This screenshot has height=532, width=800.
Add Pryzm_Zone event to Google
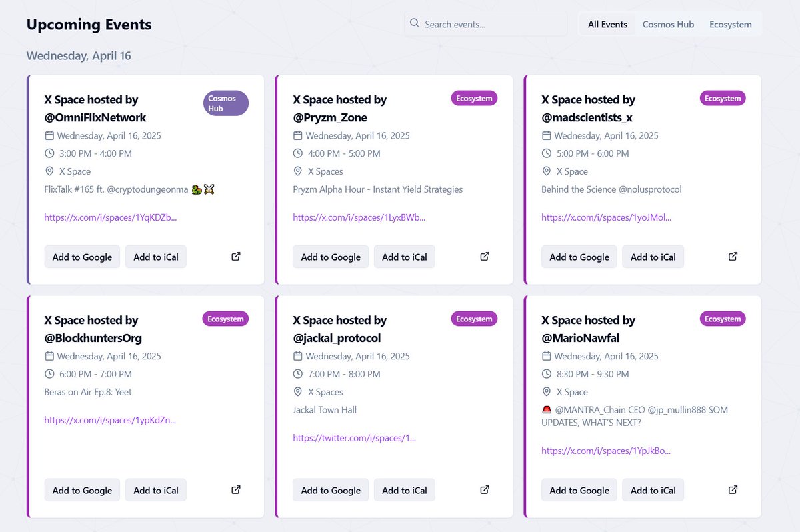click(x=331, y=257)
